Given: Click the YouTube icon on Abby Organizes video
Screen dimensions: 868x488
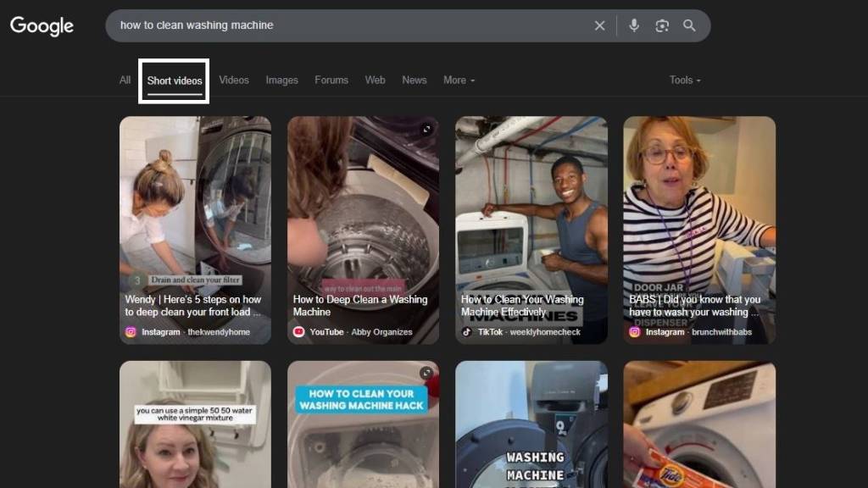Looking at the screenshot, I should click(x=299, y=332).
